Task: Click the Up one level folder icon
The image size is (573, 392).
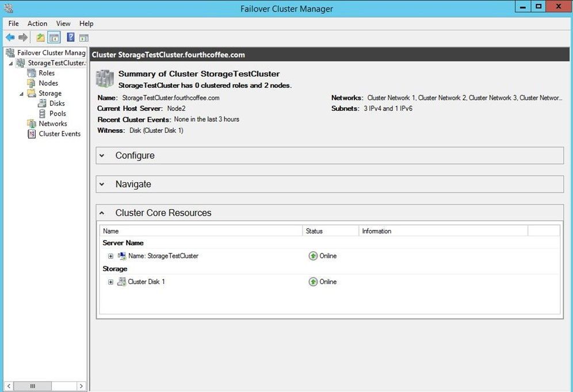Action: point(40,37)
